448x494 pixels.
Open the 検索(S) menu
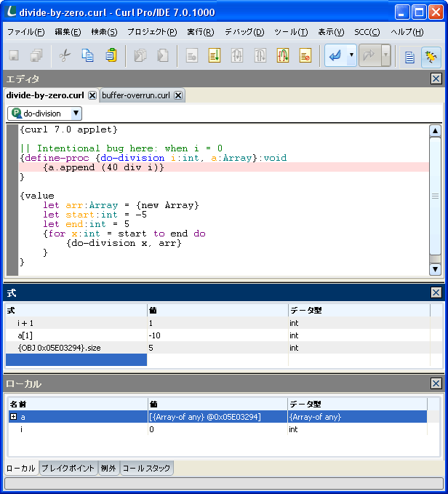pyautogui.click(x=104, y=32)
